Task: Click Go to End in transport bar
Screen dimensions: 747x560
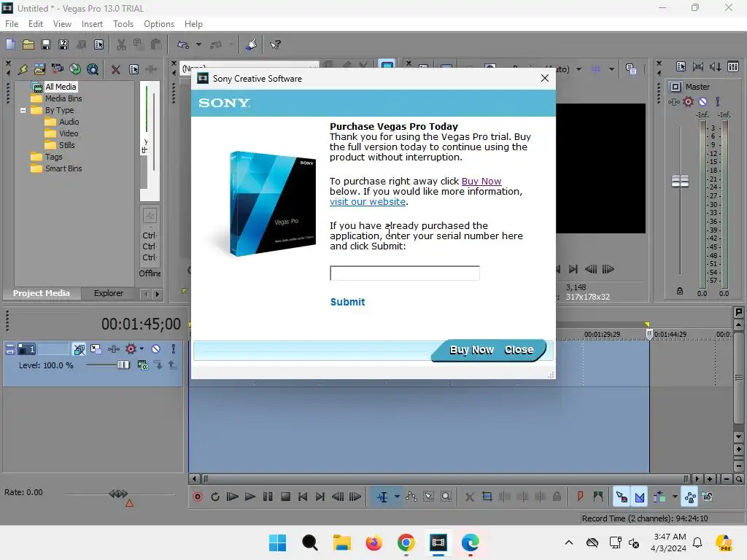Action: click(x=320, y=497)
